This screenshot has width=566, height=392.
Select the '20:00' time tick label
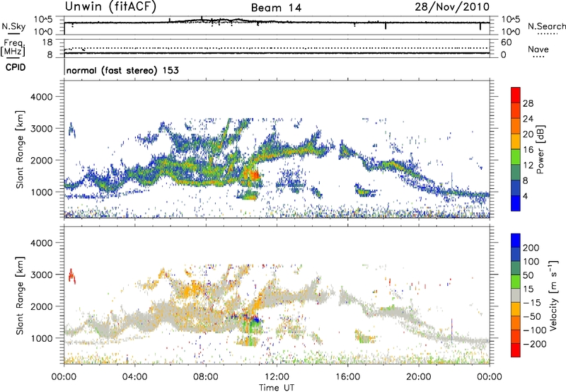pyautogui.click(x=418, y=377)
